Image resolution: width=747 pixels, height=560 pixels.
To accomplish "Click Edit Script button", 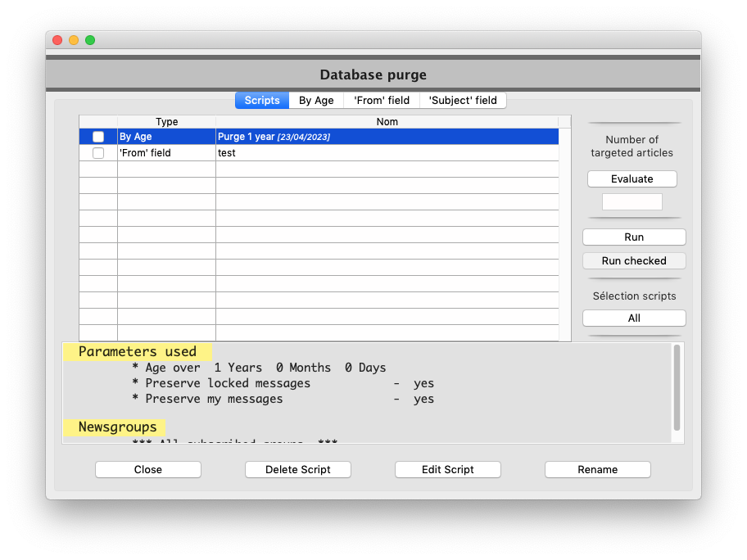I will pos(448,470).
